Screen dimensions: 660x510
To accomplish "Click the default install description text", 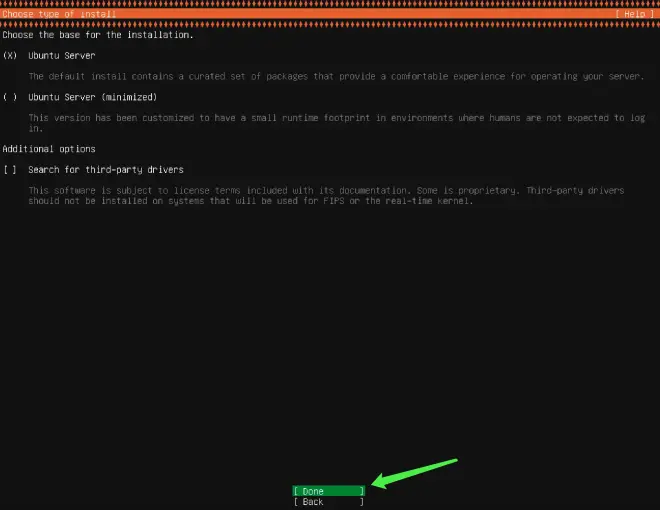I will click(x=336, y=77).
